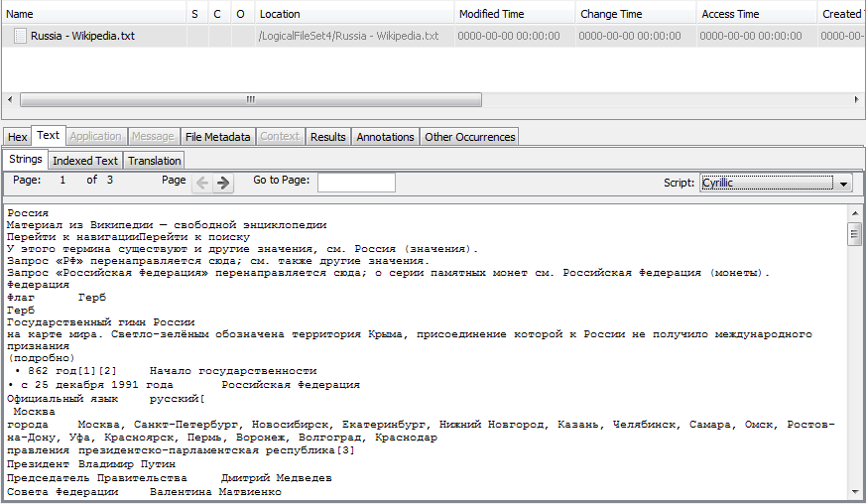Screen dimensions: 866x504
Task: Click the text 'Валентина Матвиенко'
Action: (x=215, y=492)
